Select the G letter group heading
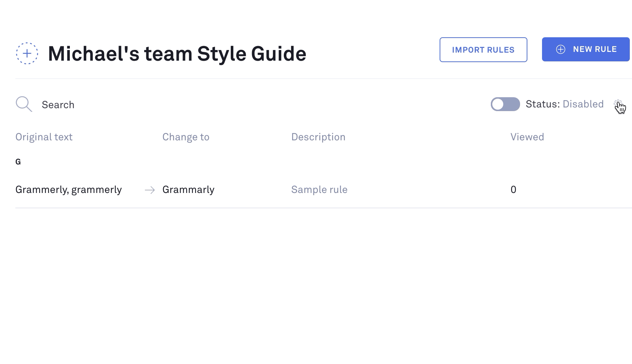The height and width of the screenshot is (364, 632). click(18, 162)
